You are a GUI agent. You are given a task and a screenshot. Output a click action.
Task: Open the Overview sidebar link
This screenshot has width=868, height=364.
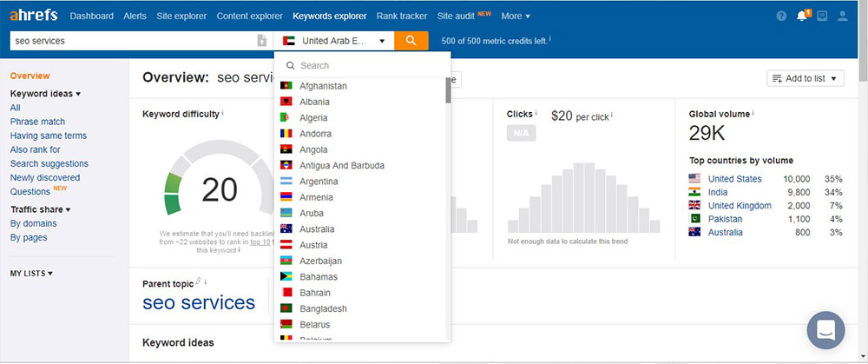[30, 76]
